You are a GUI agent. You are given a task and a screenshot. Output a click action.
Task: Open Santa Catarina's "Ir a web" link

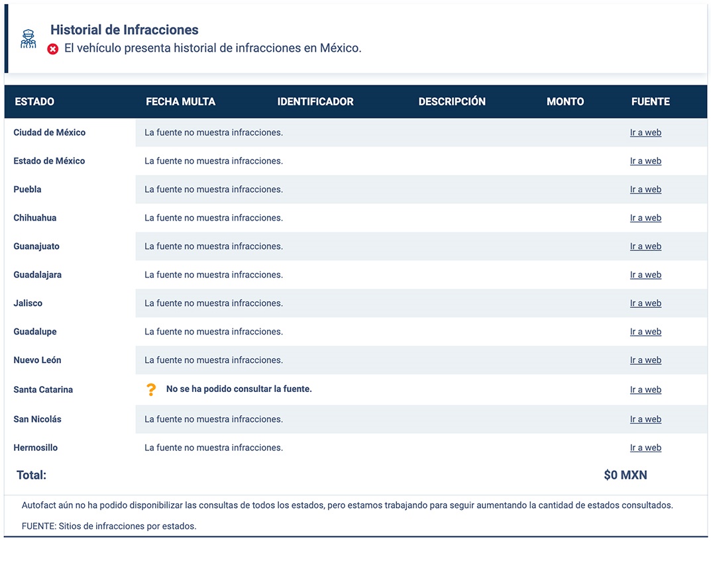click(645, 389)
